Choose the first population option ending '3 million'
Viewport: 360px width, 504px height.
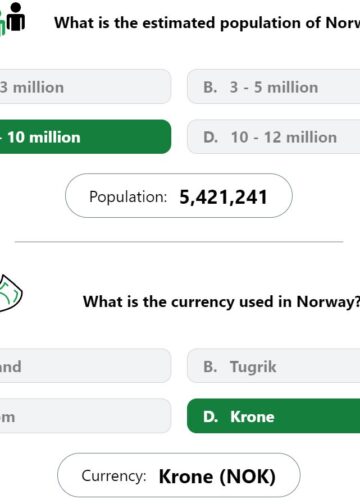pos(85,87)
